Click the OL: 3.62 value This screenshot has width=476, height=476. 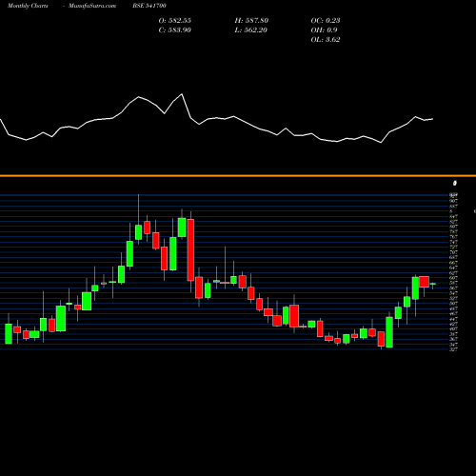click(326, 39)
